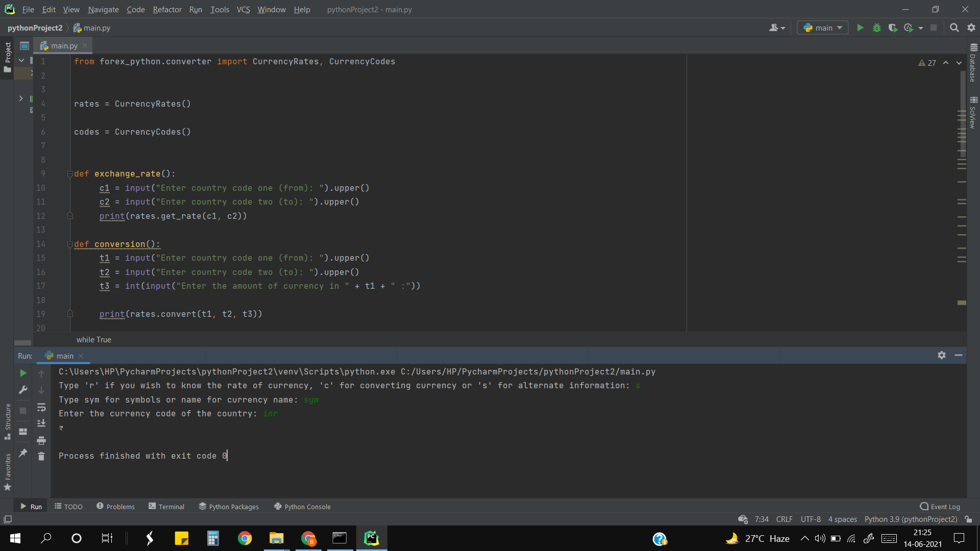Click the green Run button in top toolbar

tap(860, 28)
